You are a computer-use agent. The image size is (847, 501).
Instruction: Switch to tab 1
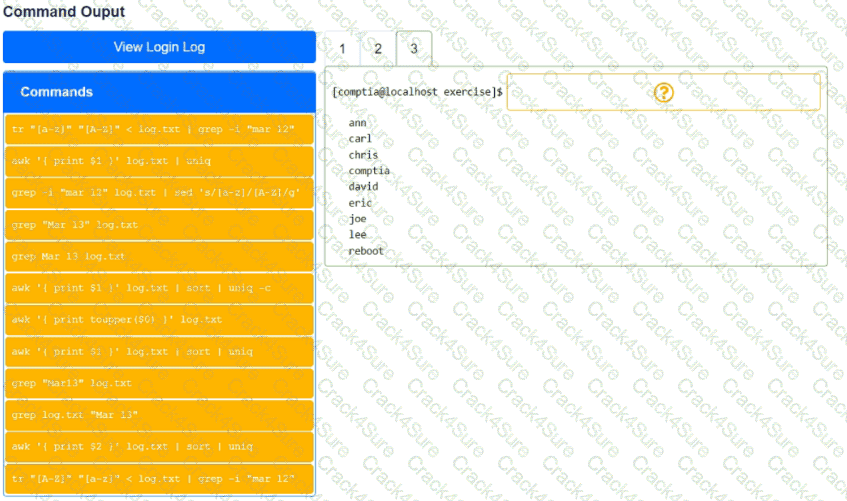342,48
